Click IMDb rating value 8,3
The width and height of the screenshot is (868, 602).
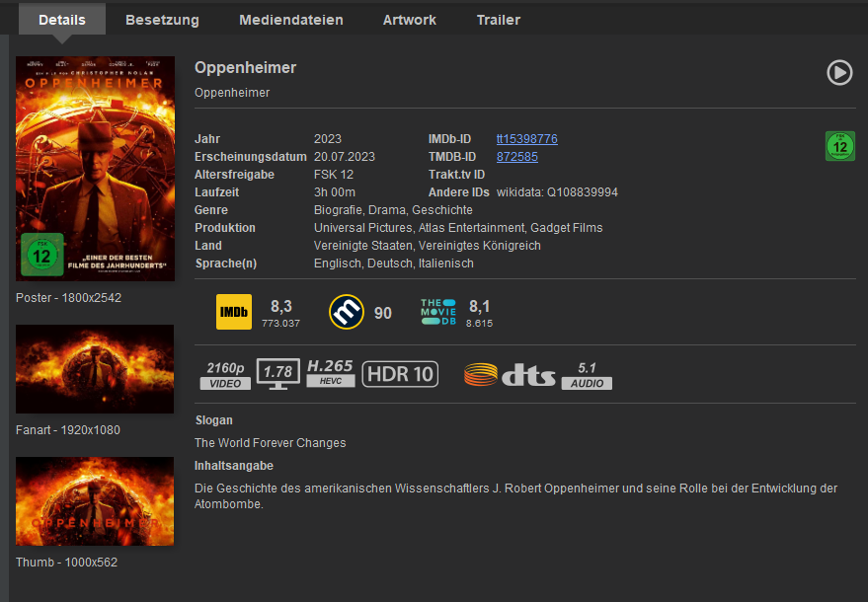click(x=281, y=306)
